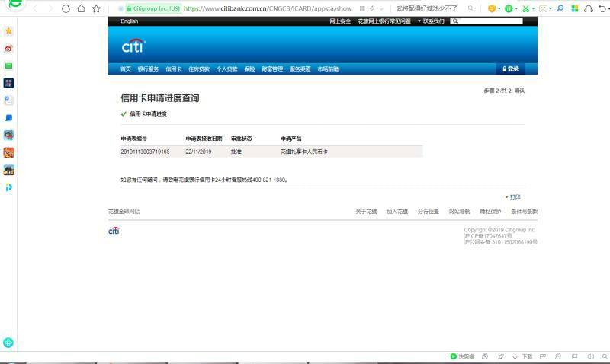Open 个人贷款 navigation menu
The width and height of the screenshot is (610, 364).
[226, 69]
